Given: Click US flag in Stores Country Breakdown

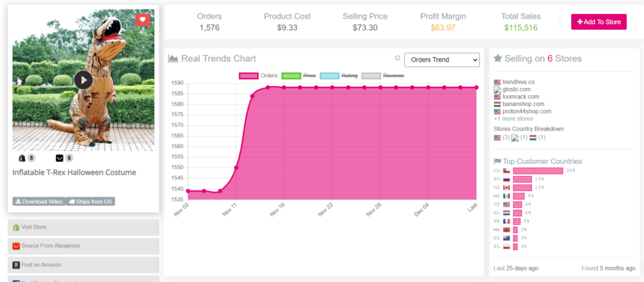Looking at the screenshot, I should (x=497, y=138).
